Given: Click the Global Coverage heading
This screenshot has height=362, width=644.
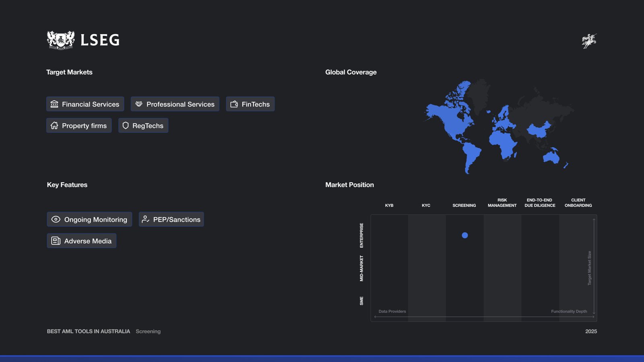Looking at the screenshot, I should [x=351, y=72].
